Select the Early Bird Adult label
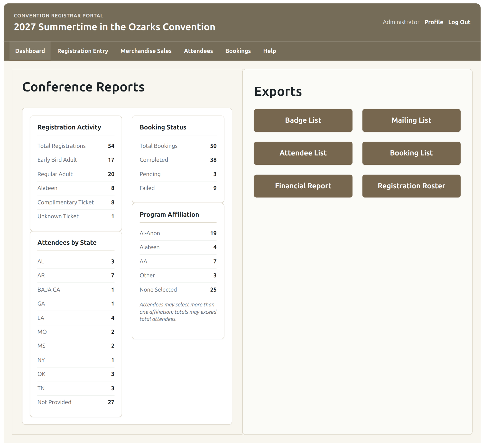Screen dimensions: 485x448 tap(57, 160)
